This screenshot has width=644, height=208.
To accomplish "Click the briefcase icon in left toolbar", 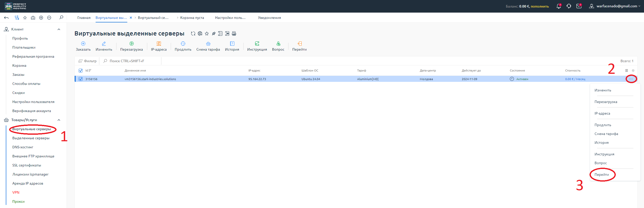I will point(33,18).
